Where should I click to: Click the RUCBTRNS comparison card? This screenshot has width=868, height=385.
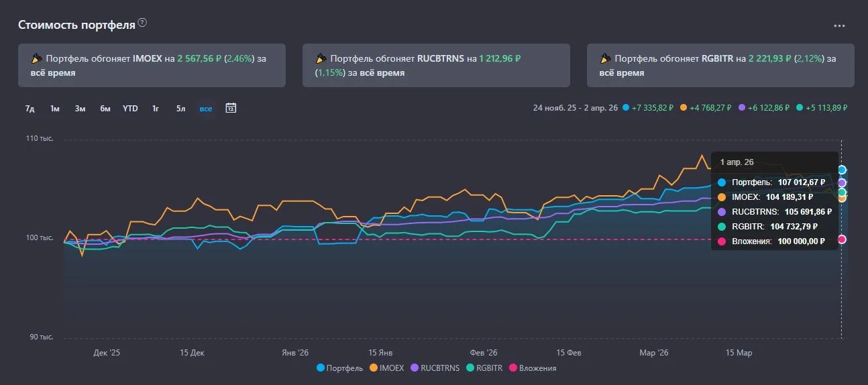(436, 66)
